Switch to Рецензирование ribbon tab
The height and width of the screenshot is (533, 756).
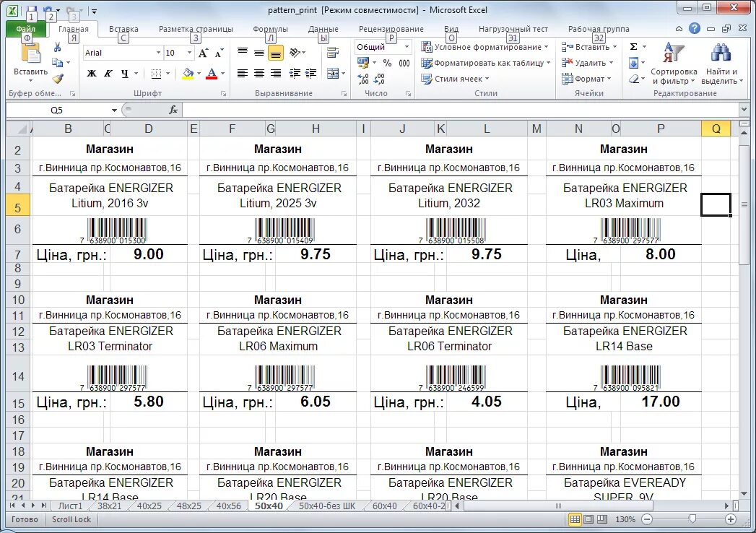click(391, 29)
